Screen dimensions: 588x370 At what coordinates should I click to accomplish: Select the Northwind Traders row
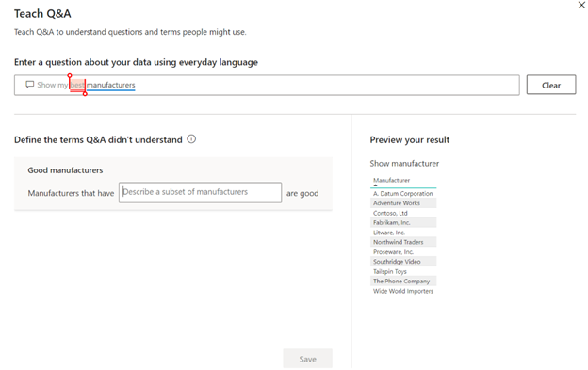(403, 242)
